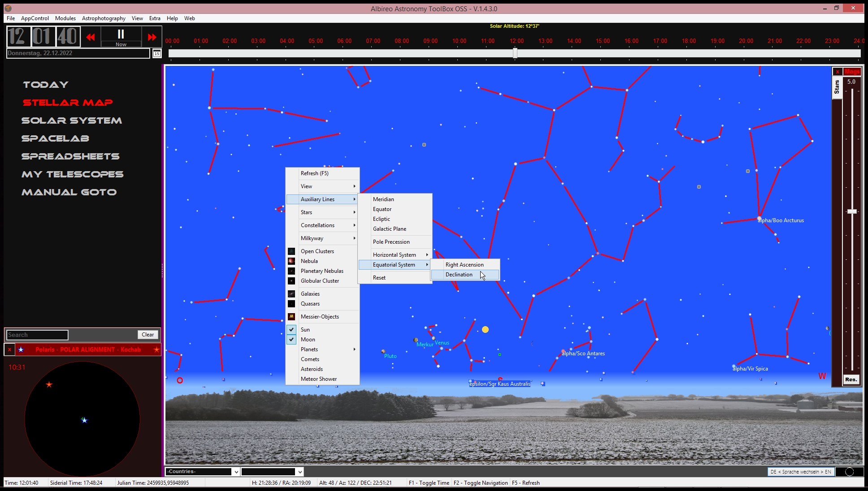Click the Planetary Nebulas icon
This screenshot has height=491, width=868.
[291, 271]
